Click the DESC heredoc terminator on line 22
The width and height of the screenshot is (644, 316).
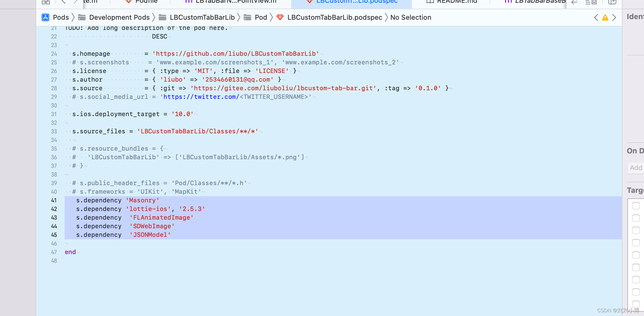(x=159, y=36)
